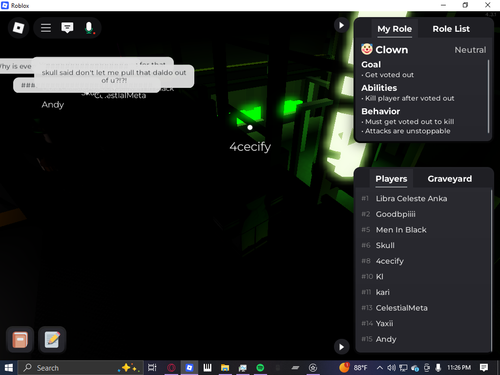The image size is (500, 375).
Task: Click the Behavior heading
Action: click(x=381, y=111)
